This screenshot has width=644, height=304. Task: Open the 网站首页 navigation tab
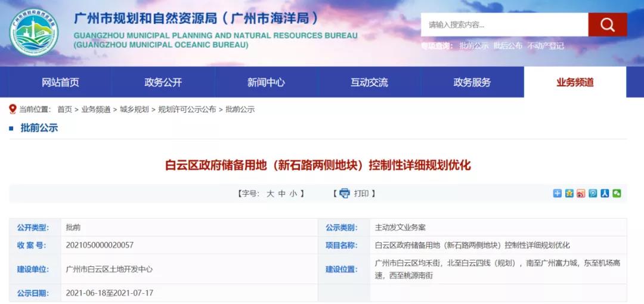pyautogui.click(x=60, y=82)
